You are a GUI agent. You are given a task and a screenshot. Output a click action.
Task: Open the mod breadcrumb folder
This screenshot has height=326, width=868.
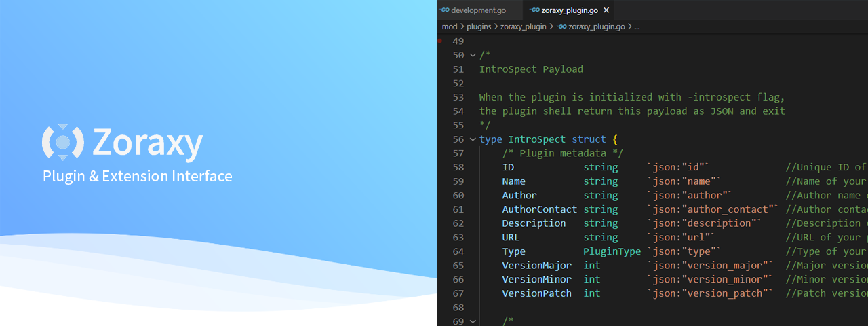(x=449, y=26)
